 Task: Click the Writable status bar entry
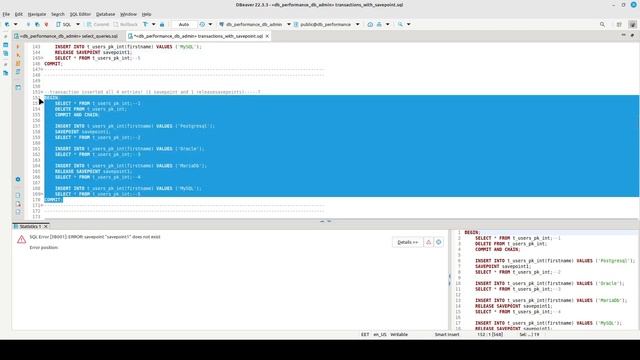click(399, 334)
